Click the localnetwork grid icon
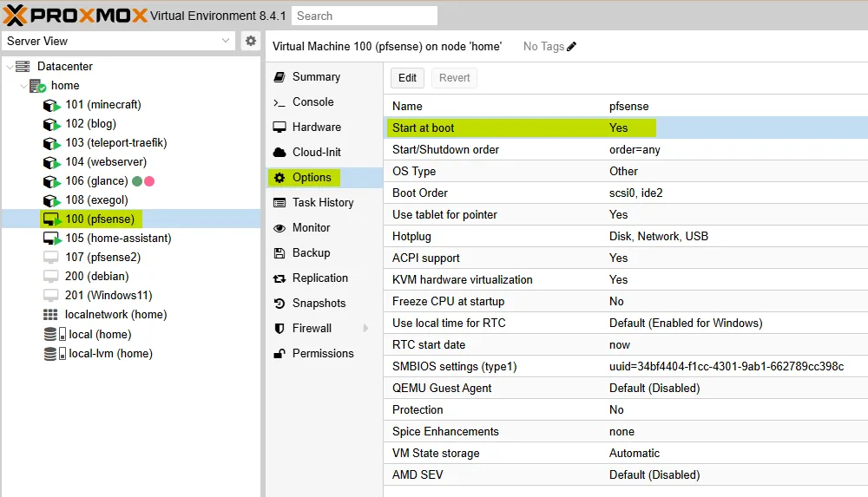This screenshot has width=868, height=497. [x=50, y=315]
